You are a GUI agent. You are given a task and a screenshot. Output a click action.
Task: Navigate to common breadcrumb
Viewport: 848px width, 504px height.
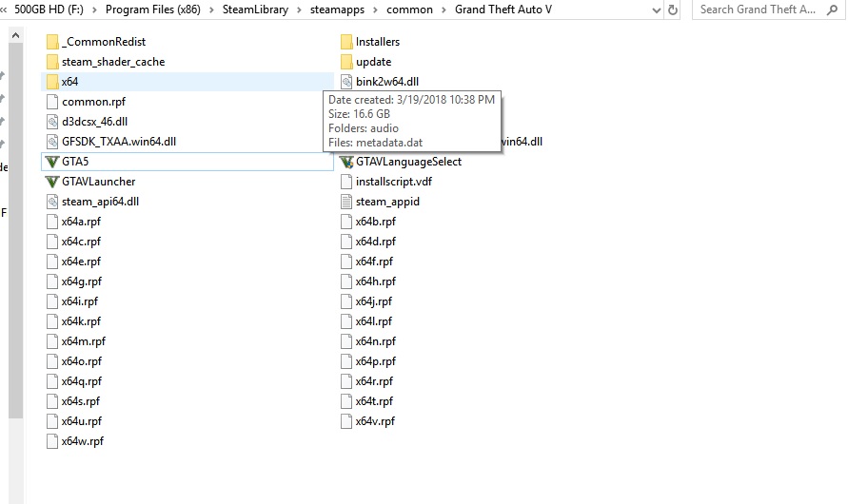coord(410,10)
